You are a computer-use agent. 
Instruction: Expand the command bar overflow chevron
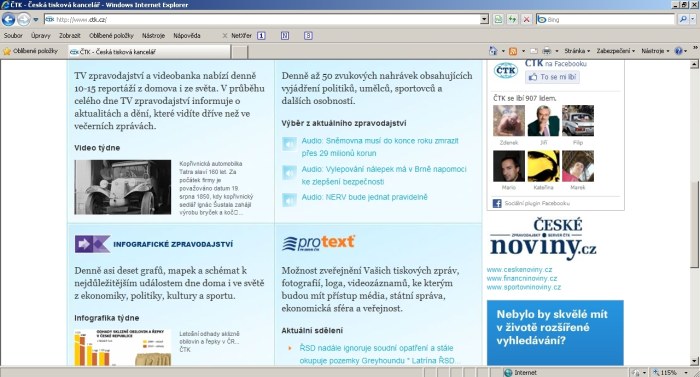(695, 47)
